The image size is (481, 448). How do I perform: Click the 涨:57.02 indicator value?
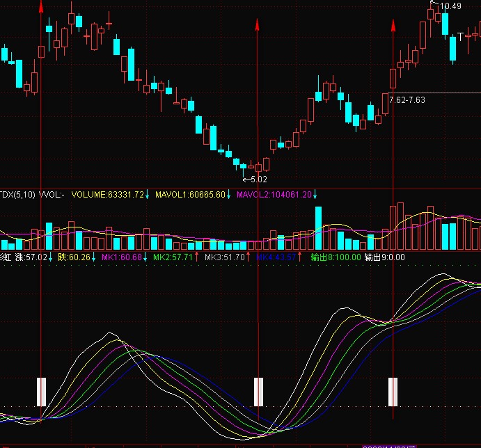(x=31, y=257)
